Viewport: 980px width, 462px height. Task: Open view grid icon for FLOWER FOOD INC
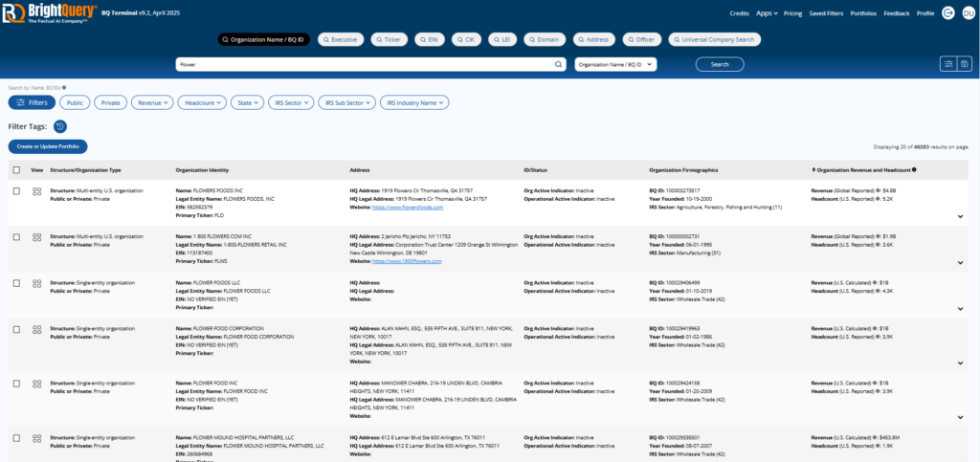[x=37, y=384]
